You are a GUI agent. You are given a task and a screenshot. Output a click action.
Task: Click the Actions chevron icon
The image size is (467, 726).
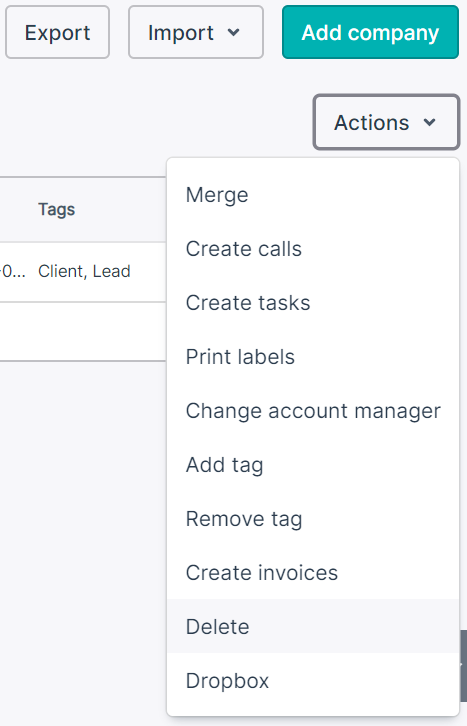click(x=430, y=123)
